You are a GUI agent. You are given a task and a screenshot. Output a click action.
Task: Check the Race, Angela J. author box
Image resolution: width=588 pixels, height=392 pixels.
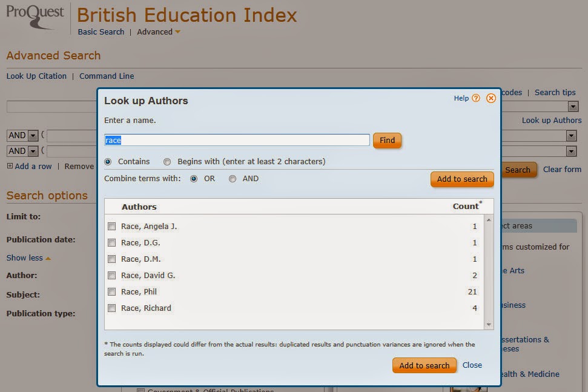[112, 226]
